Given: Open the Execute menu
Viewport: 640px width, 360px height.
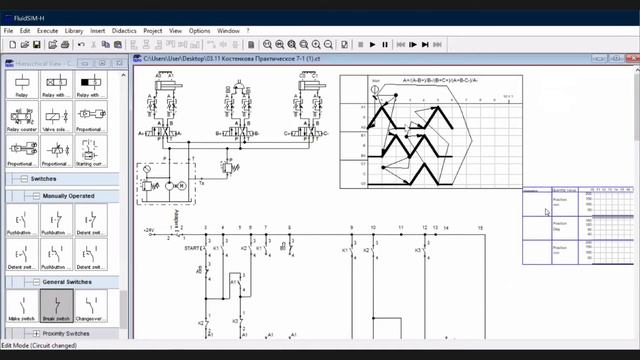Looking at the screenshot, I should 47,31.
